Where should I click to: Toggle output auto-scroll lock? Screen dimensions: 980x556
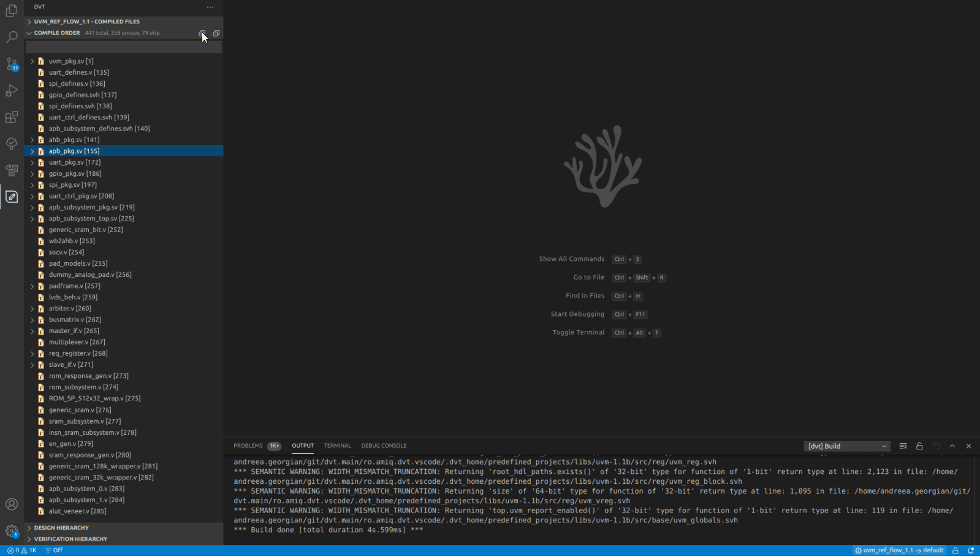pyautogui.click(x=919, y=446)
